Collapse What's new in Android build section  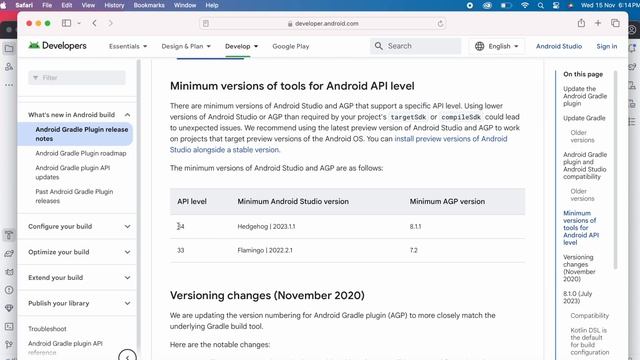pyautogui.click(x=127, y=115)
